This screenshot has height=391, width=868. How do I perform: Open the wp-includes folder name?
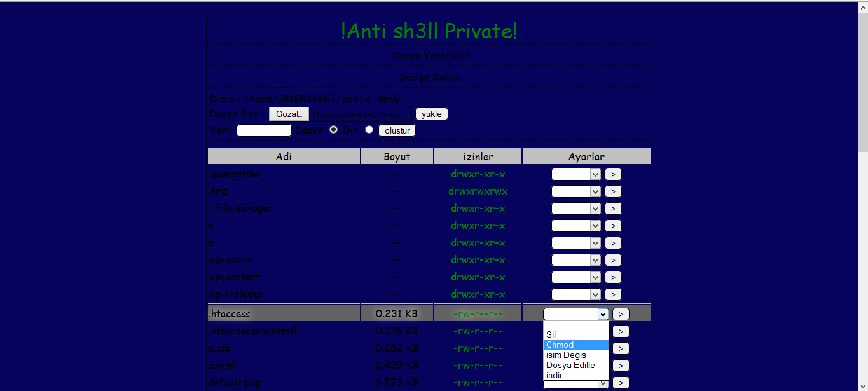click(235, 294)
